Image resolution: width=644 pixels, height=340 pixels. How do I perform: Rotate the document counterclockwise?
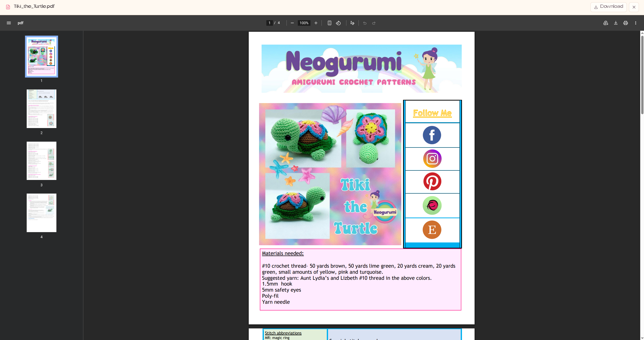(338, 23)
